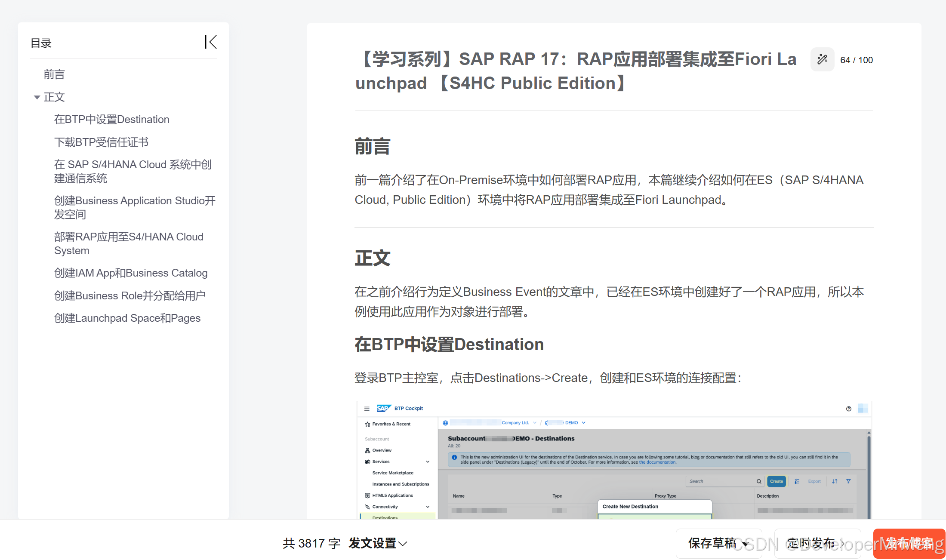946x560 pixels.
Task: Click the search magnifier icon in Destinations table
Action: click(759, 481)
